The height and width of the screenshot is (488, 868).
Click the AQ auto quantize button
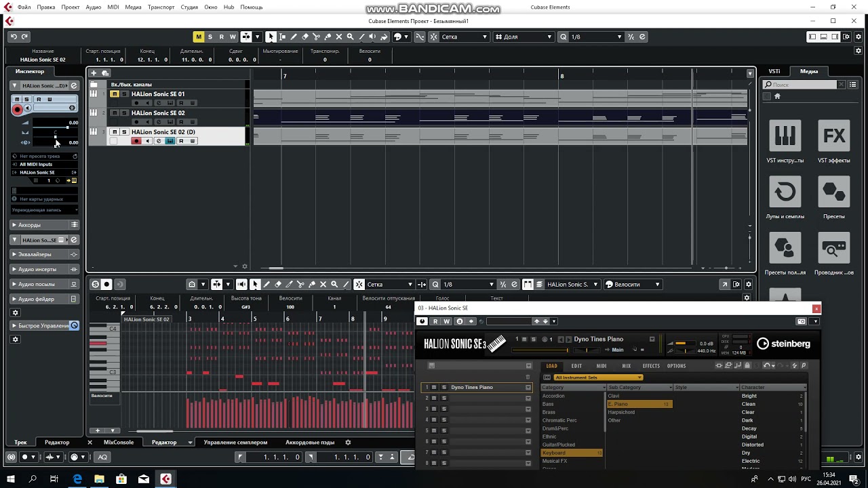click(x=102, y=457)
